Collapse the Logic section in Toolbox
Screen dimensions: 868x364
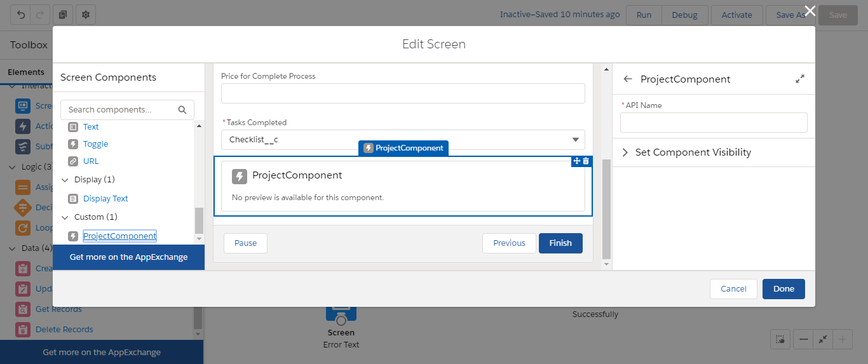pyautogui.click(x=13, y=167)
